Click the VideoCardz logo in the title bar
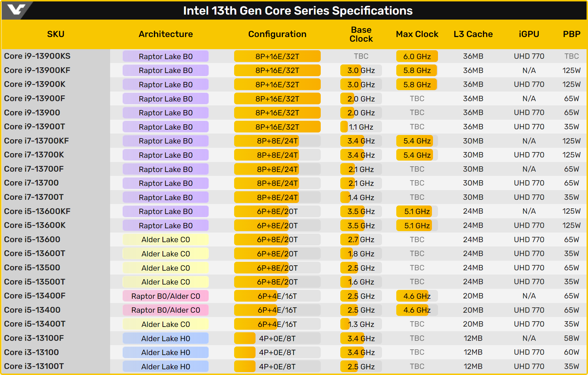 point(16,10)
